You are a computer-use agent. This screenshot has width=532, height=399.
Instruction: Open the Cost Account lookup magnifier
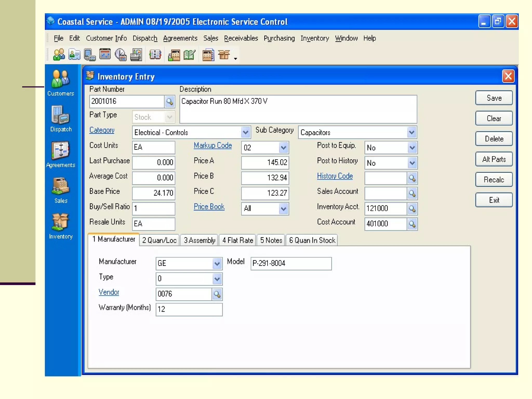(412, 224)
